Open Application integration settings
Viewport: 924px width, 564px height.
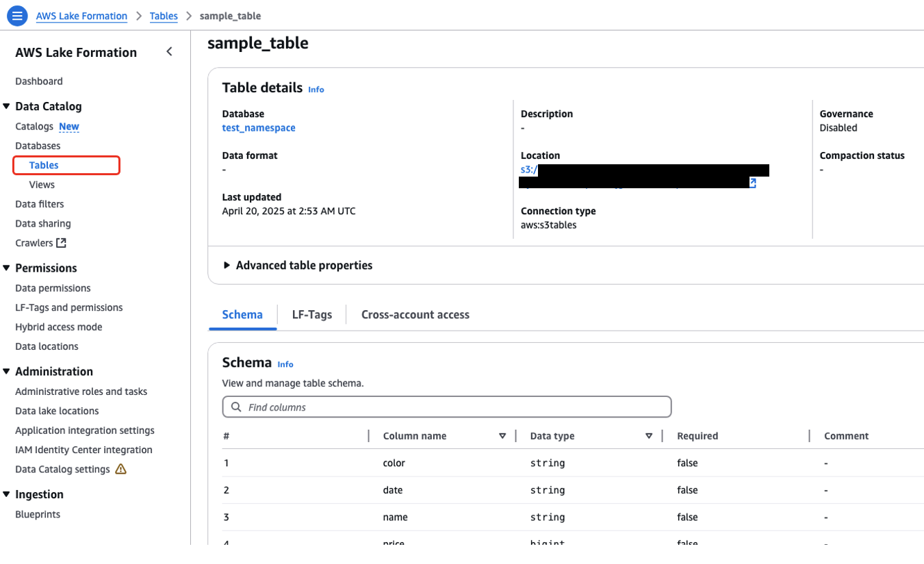[x=85, y=431]
